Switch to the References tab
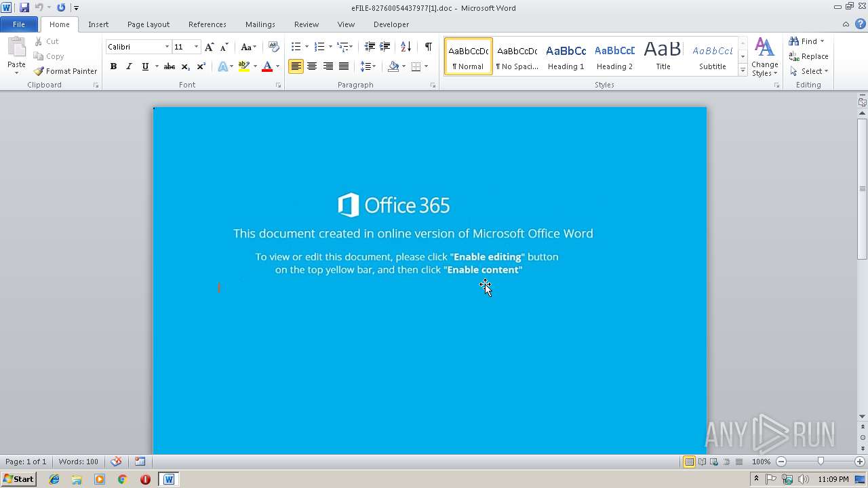The image size is (868, 488). 208,24
